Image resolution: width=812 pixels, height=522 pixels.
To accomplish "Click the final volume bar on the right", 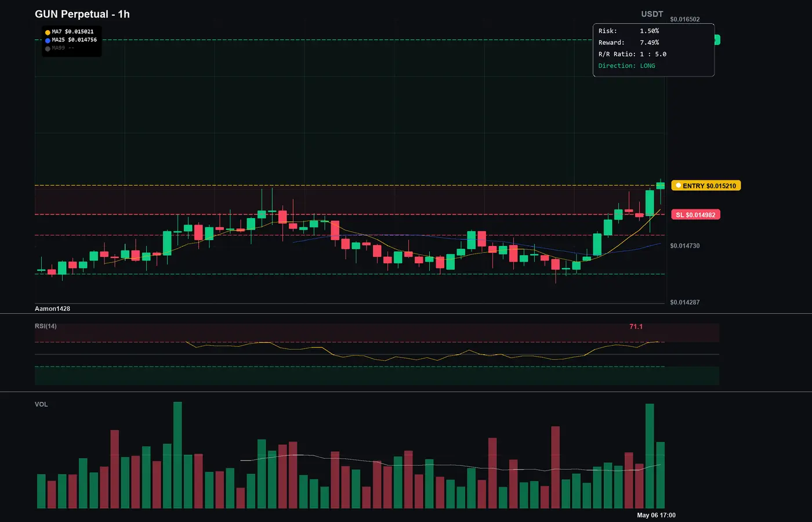I will click(x=661, y=475).
